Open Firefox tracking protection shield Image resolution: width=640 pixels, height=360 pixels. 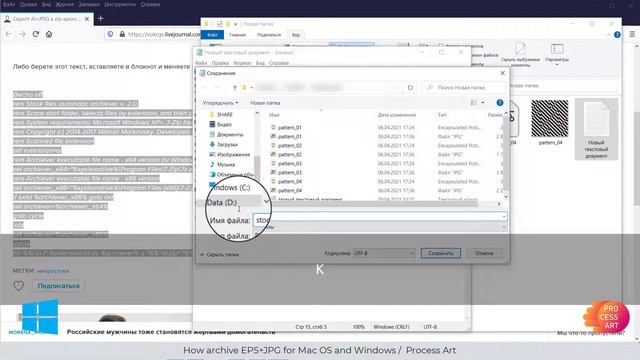click(x=110, y=34)
